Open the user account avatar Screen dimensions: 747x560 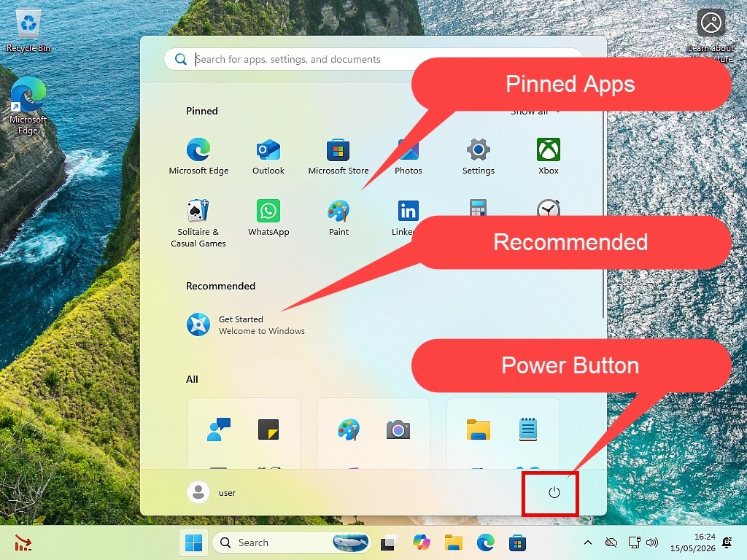(198, 492)
